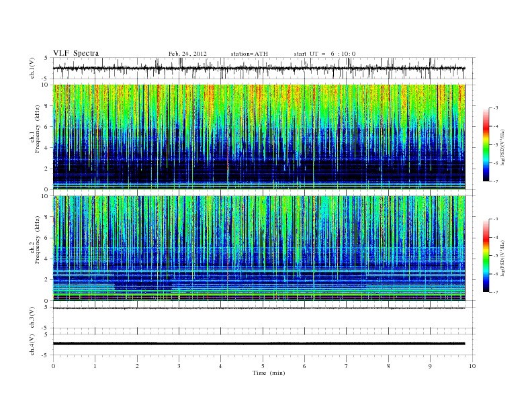532x411 pixels.
Task: Select the "ch.4(V)" axis label
Action: coord(32,345)
